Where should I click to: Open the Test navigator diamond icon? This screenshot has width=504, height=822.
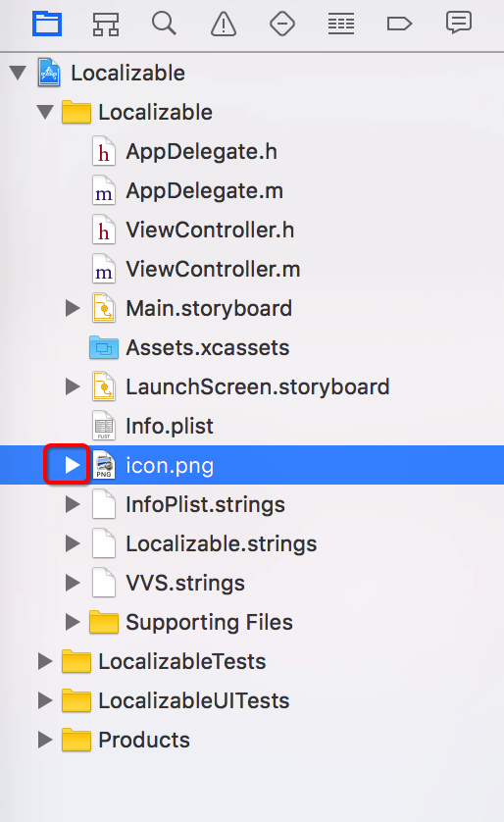(282, 25)
